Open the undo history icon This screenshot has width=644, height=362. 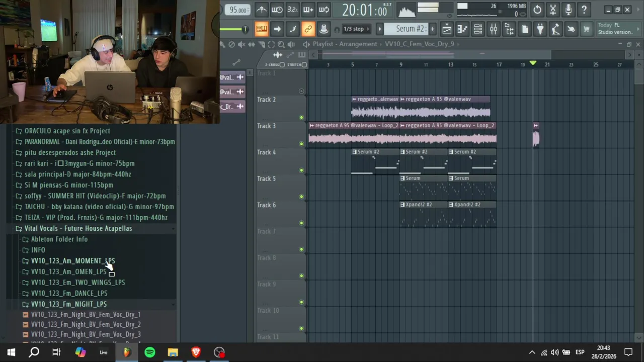click(x=537, y=10)
